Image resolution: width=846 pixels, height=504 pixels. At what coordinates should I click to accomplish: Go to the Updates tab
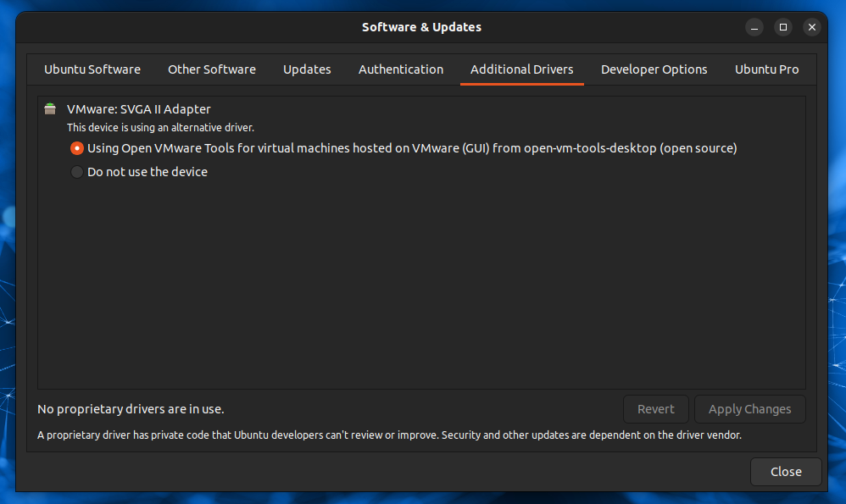point(307,69)
